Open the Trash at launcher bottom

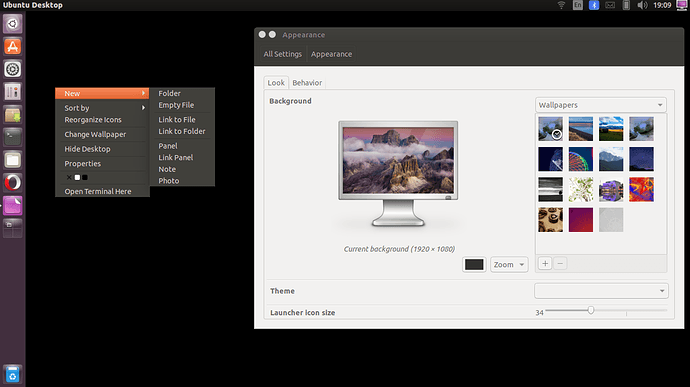pyautogui.click(x=12, y=374)
